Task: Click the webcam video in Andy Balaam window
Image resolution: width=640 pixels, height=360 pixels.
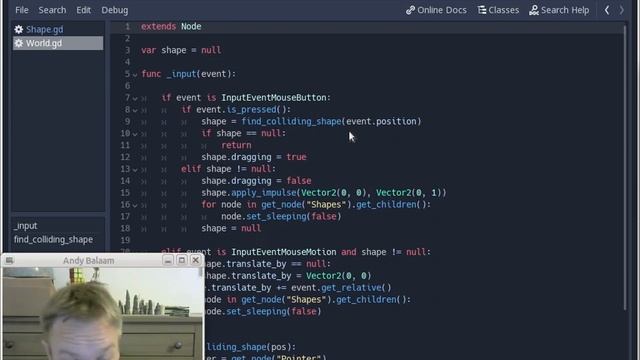Action: tap(102, 313)
